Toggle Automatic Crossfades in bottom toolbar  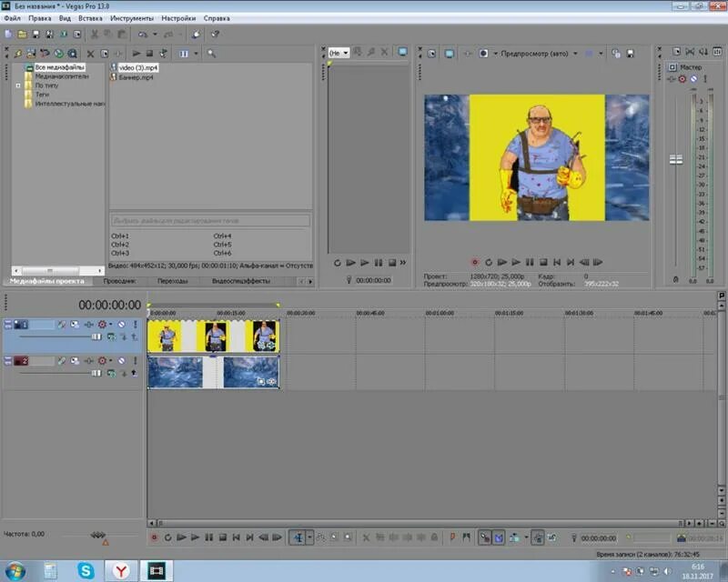pyautogui.click(x=499, y=538)
